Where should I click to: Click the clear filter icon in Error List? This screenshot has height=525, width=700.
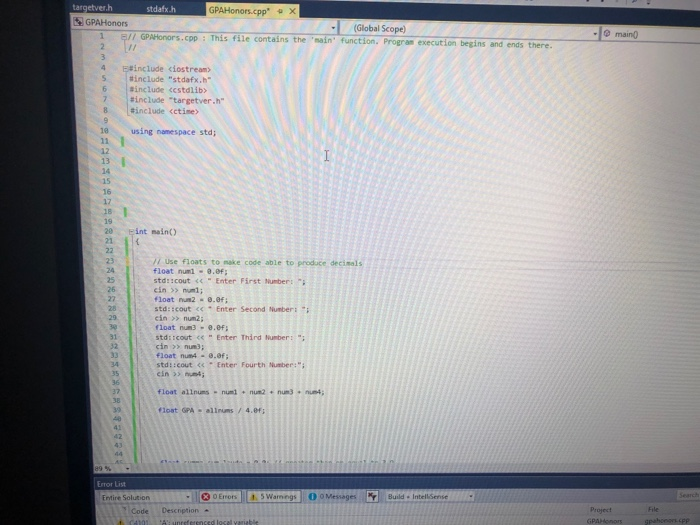372,496
